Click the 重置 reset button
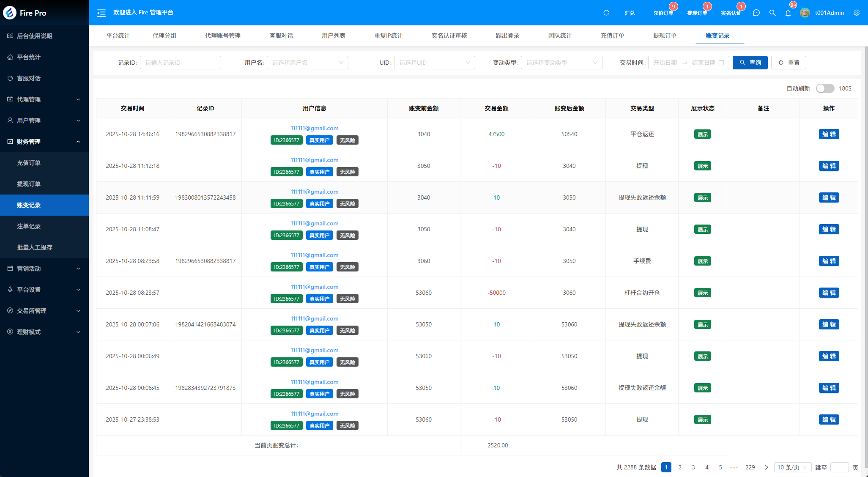The width and height of the screenshot is (868, 477). click(789, 63)
